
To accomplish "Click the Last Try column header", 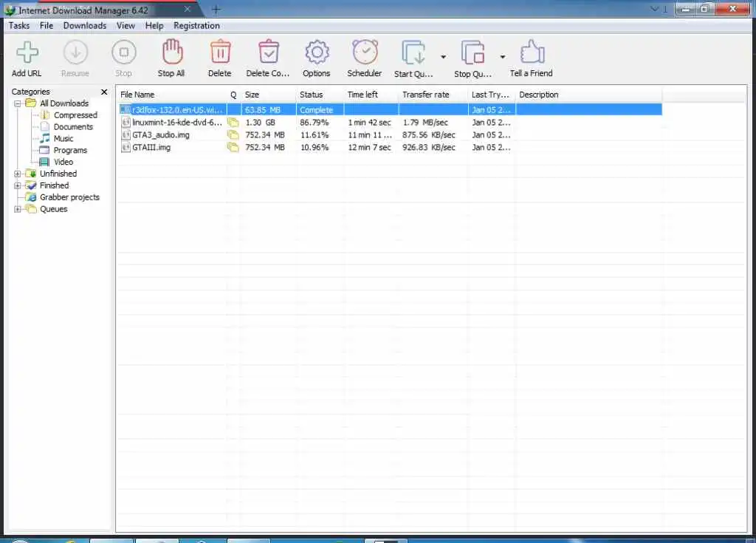I will (x=492, y=95).
